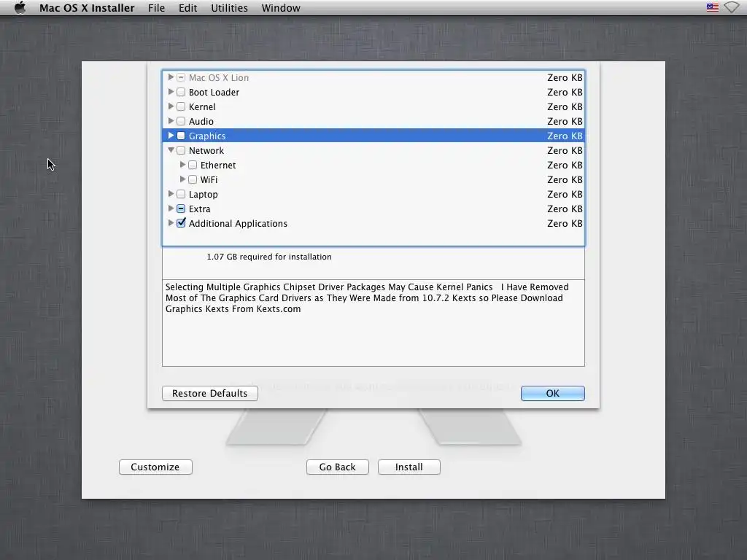747x560 pixels.
Task: Check the Graphics package checkbox
Action: [181, 136]
